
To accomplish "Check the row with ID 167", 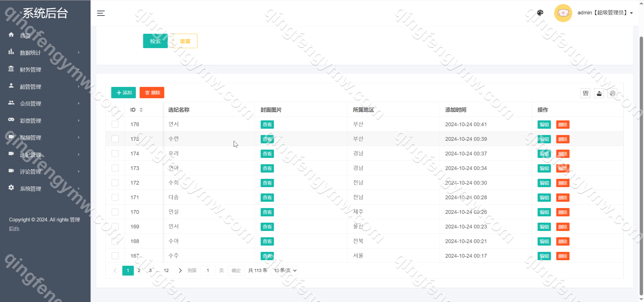I will (x=115, y=256).
